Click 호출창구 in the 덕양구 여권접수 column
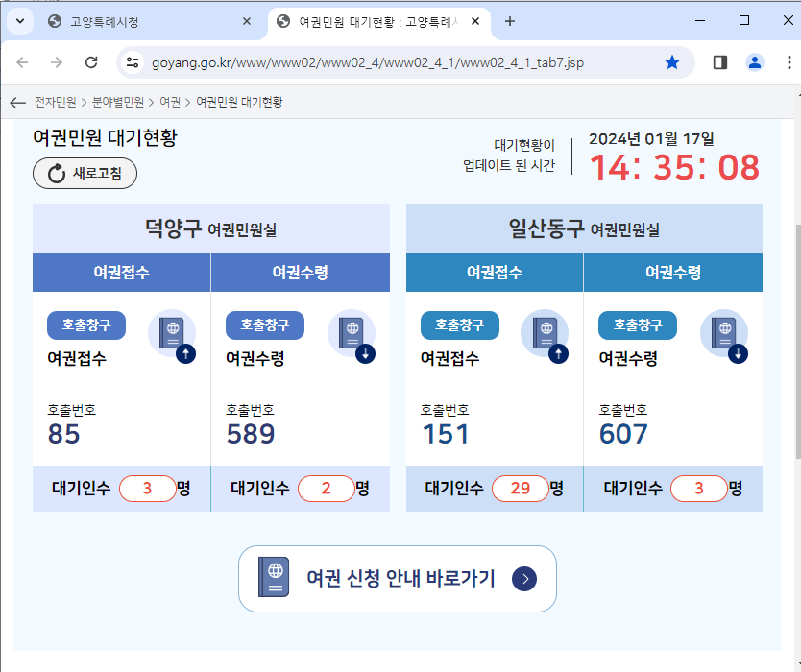This screenshot has height=672, width=801. click(86, 324)
